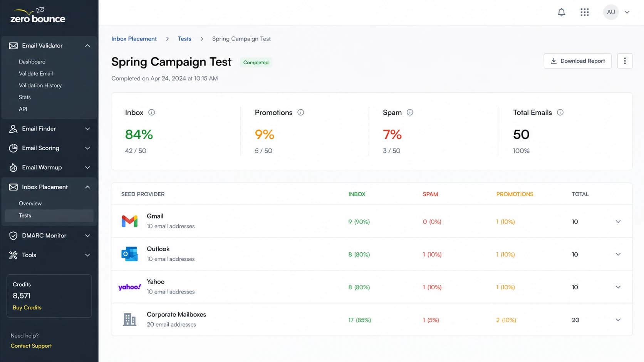Expand the Email Warmup section
Image resolution: width=644 pixels, height=362 pixels.
[x=87, y=167]
